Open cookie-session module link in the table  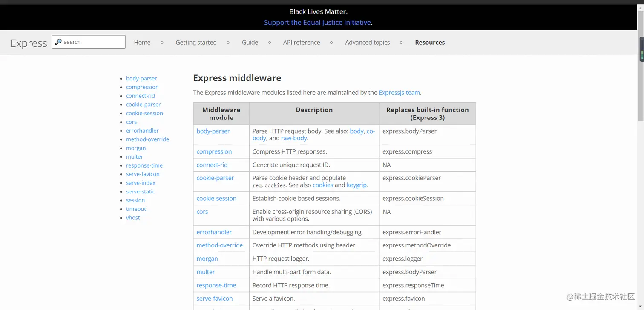216,198
